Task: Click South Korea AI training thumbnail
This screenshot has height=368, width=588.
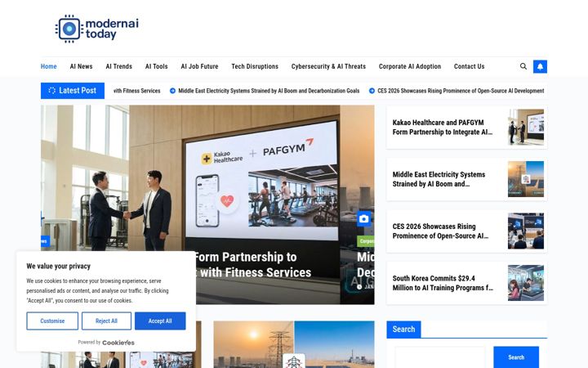Action: pyautogui.click(x=526, y=283)
